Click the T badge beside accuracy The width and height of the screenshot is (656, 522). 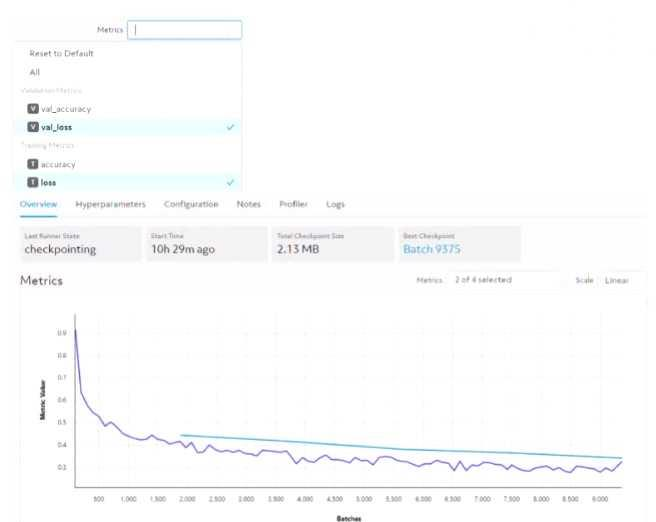click(33, 164)
